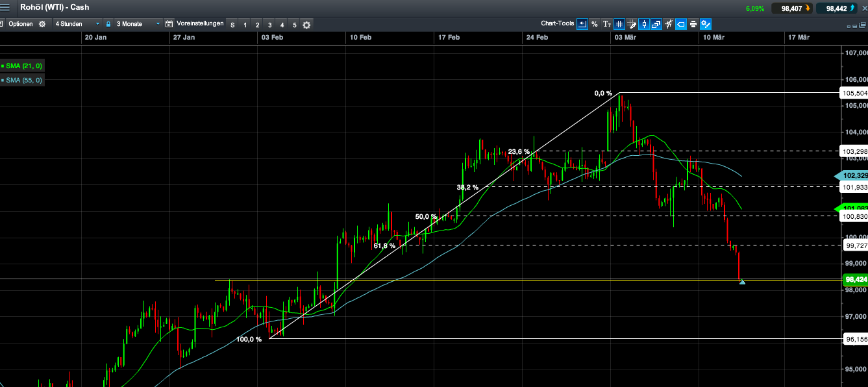This screenshot has width=868, height=387.
Task: Click the print chart icon
Action: 693,24
